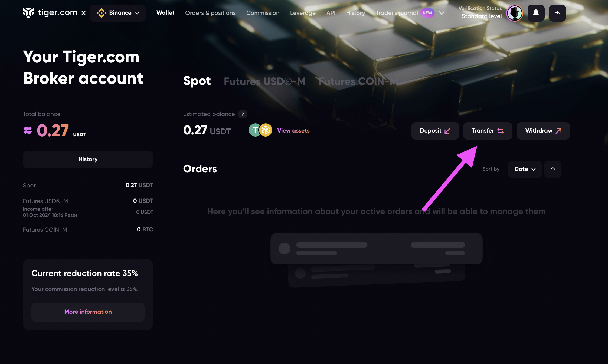This screenshot has height=364, width=608.
Task: Click the Withdraw button
Action: (543, 131)
